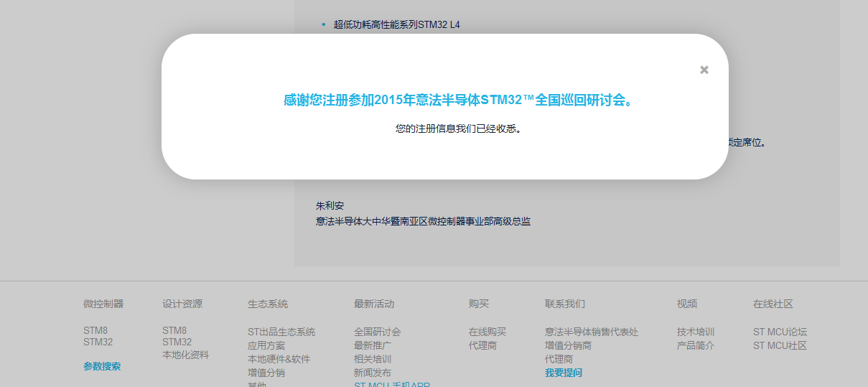The height and width of the screenshot is (387, 868).
Task: Click the 设计资源 footer heading
Action: coord(182,304)
